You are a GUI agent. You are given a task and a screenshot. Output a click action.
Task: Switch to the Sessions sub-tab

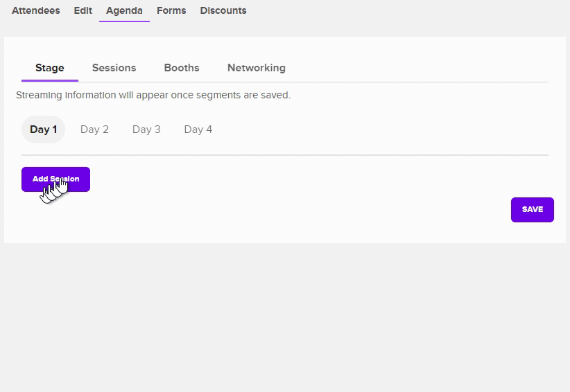(x=114, y=68)
